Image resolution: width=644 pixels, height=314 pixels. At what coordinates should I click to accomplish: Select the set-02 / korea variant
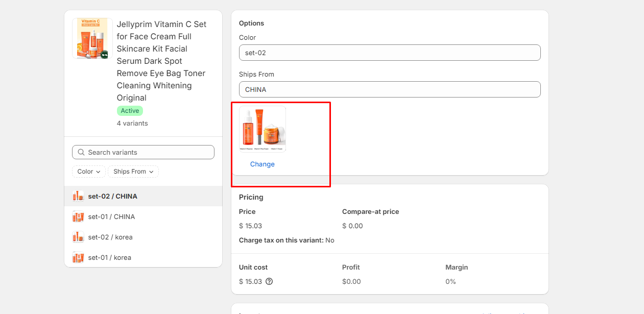point(143,237)
